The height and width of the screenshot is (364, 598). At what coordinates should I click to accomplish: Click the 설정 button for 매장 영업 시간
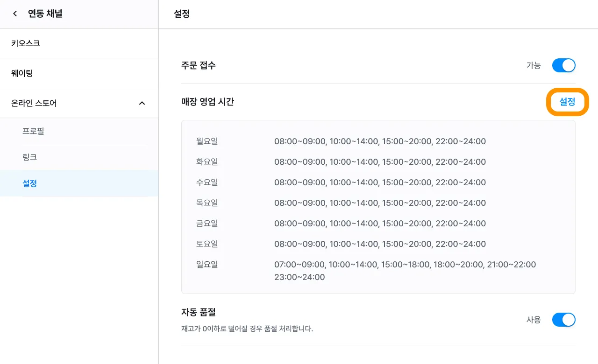coord(567,102)
